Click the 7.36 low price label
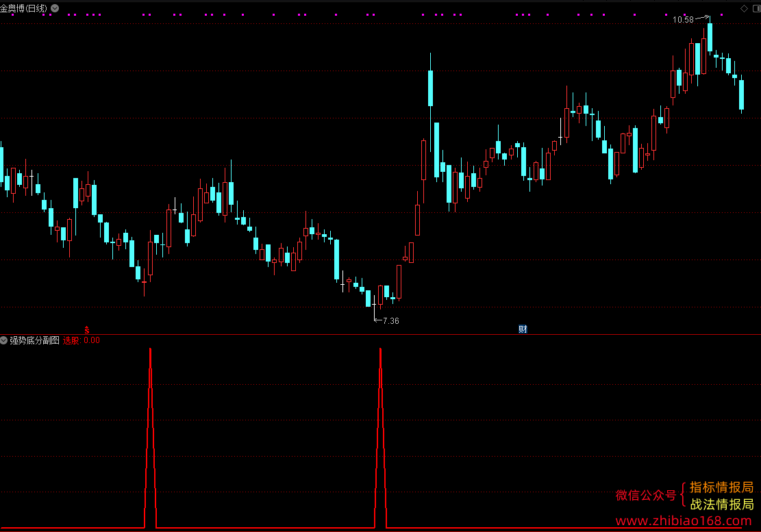 point(390,321)
